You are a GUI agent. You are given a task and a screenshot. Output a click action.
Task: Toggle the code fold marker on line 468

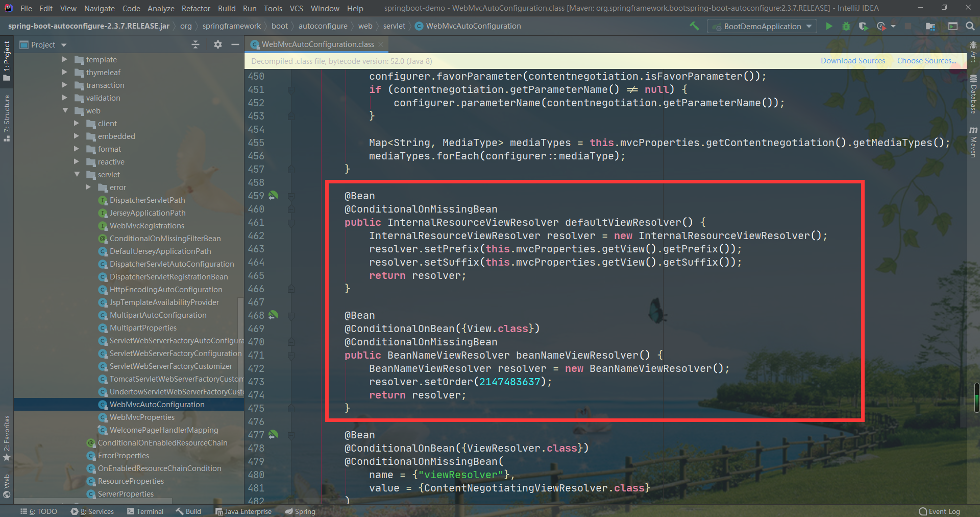[x=291, y=315]
